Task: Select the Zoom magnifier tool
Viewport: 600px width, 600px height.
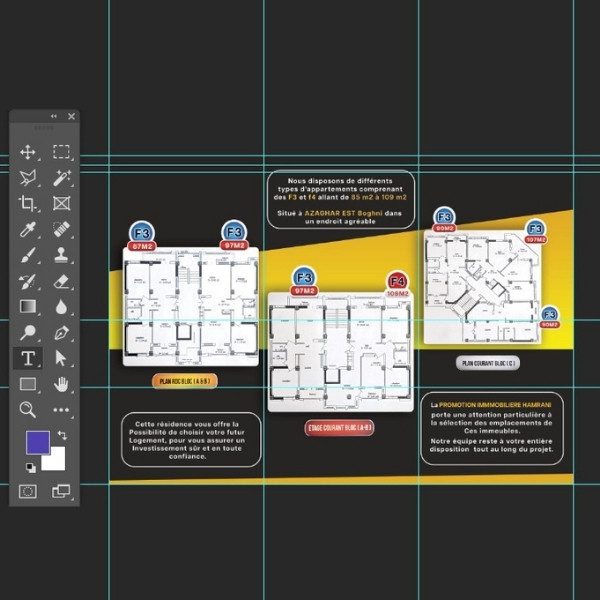Action: click(28, 409)
